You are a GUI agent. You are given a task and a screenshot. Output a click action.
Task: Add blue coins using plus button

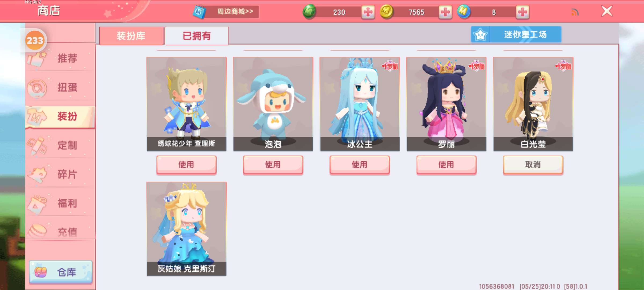click(x=522, y=12)
